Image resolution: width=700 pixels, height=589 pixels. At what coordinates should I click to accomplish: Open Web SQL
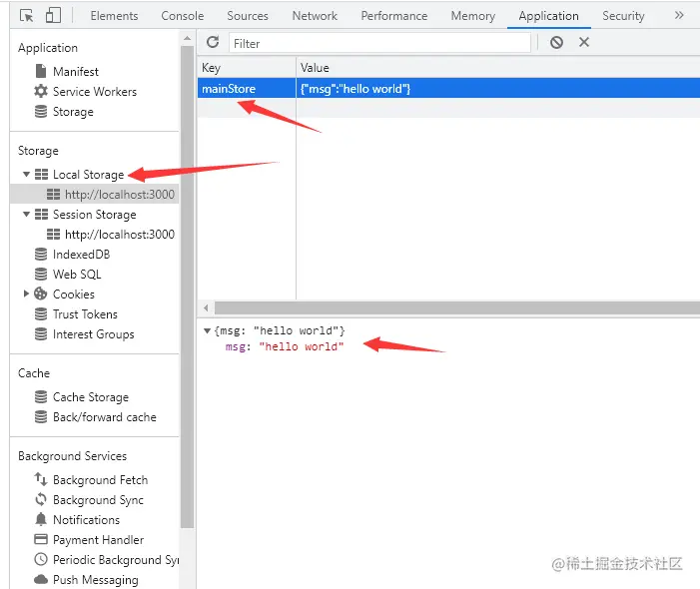[77, 275]
